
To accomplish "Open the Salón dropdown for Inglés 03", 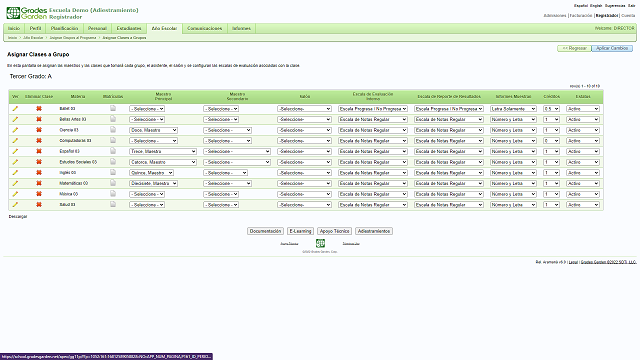I will pos(304,173).
